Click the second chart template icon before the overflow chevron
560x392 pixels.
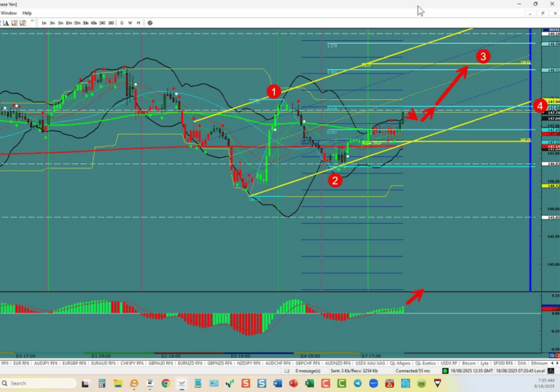(x=23, y=23)
